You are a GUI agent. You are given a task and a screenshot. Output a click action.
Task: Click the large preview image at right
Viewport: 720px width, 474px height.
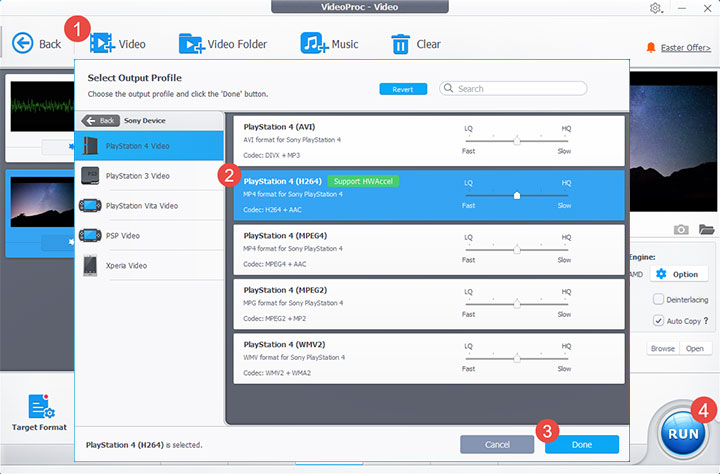tap(674, 141)
